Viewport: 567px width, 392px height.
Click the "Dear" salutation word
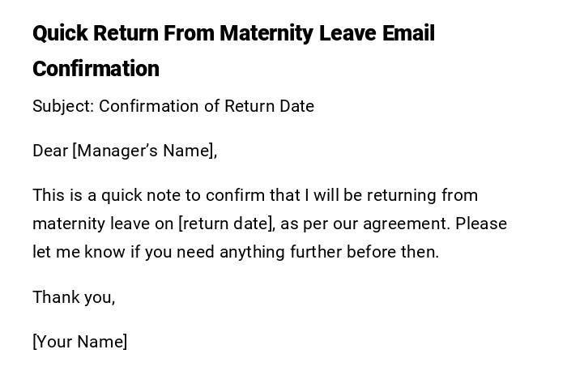point(50,151)
